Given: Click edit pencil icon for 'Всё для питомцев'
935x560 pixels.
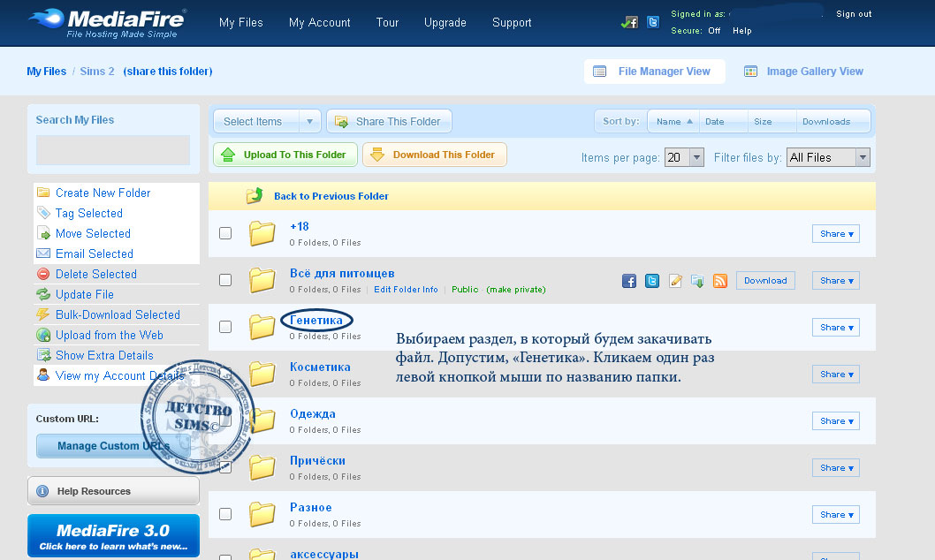Looking at the screenshot, I should click(675, 281).
